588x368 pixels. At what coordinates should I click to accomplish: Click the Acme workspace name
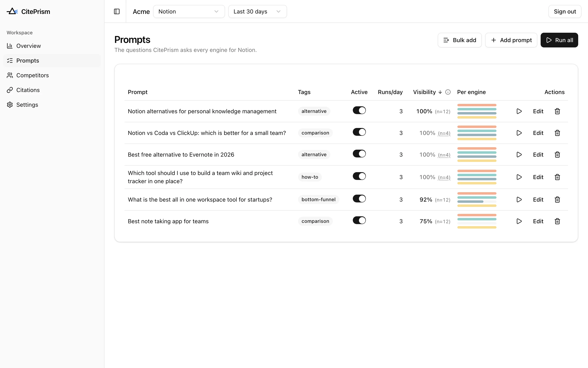[x=141, y=11]
